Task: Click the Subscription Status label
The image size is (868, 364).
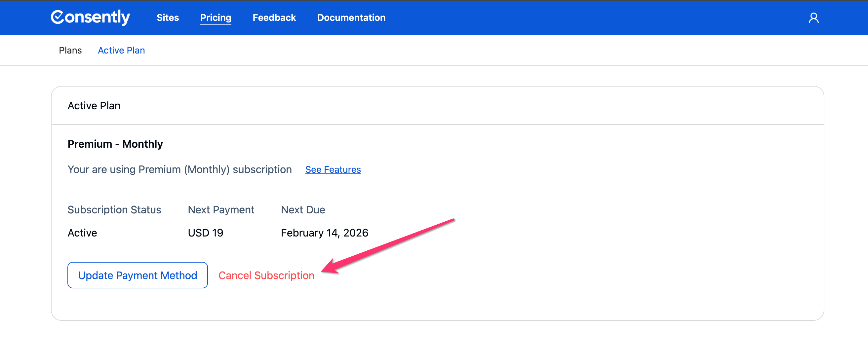Action: click(114, 210)
